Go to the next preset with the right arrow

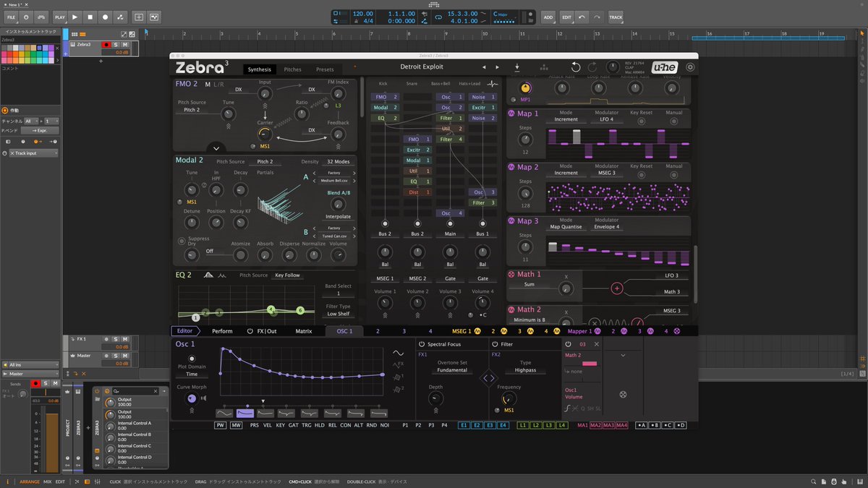point(499,67)
